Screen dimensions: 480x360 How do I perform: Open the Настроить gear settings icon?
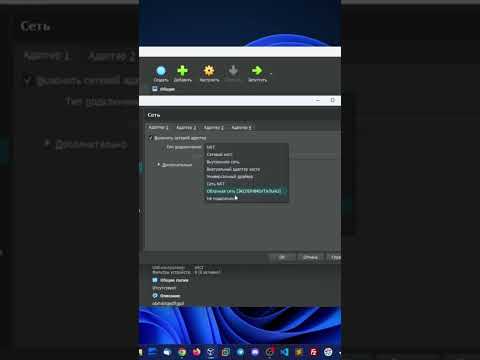(x=209, y=71)
